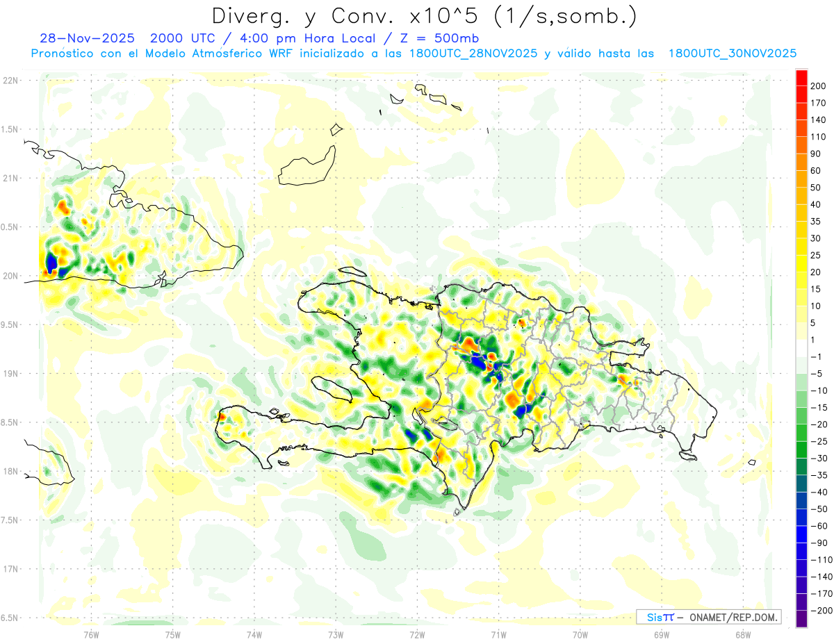Click the "68W" longitude label
834x644 pixels.
coord(742,634)
